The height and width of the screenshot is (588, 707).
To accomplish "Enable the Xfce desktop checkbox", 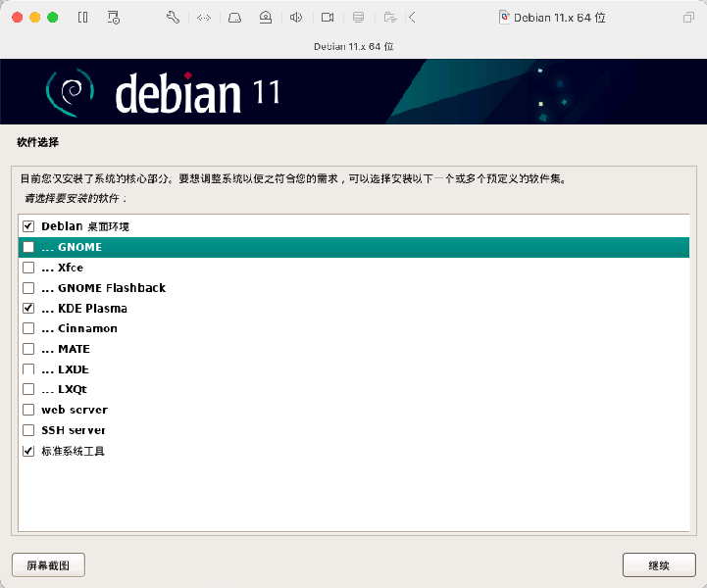I will (x=28, y=268).
